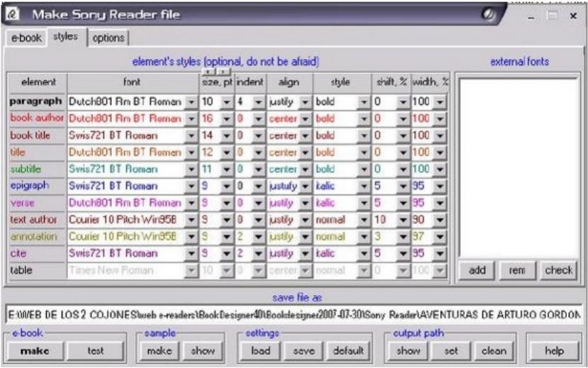This screenshot has width=588, height=368.
Task: Expand subtitle style dropdown
Action: (x=363, y=169)
